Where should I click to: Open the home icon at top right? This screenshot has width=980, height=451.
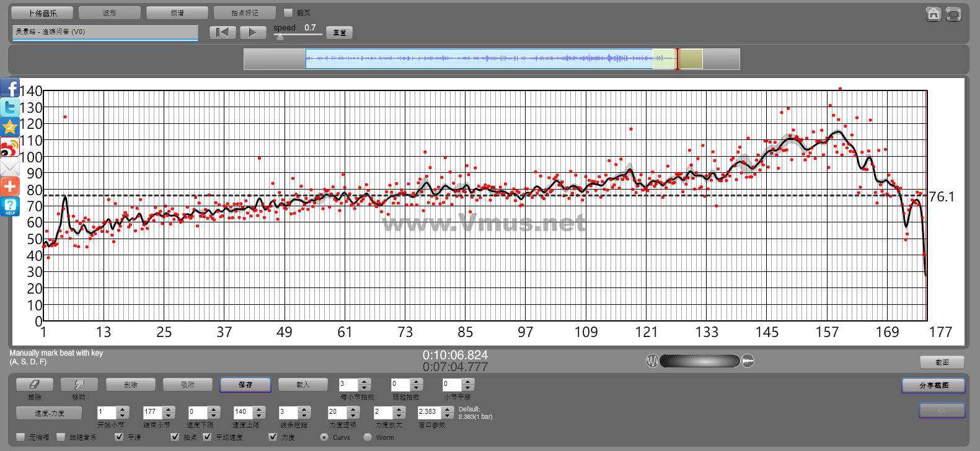[933, 14]
